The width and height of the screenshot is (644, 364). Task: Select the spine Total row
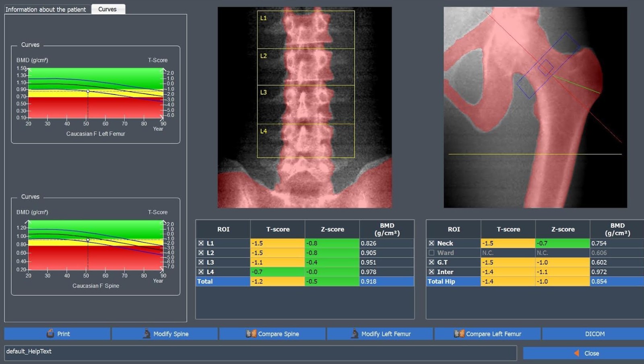tap(305, 282)
